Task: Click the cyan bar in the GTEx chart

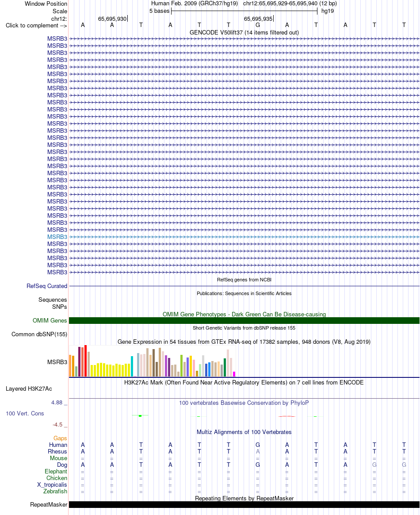Action: 132,366
